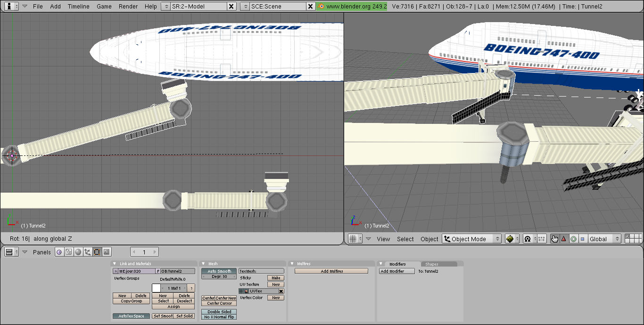
Task: Open the Timeline menu
Action: [x=78, y=7]
